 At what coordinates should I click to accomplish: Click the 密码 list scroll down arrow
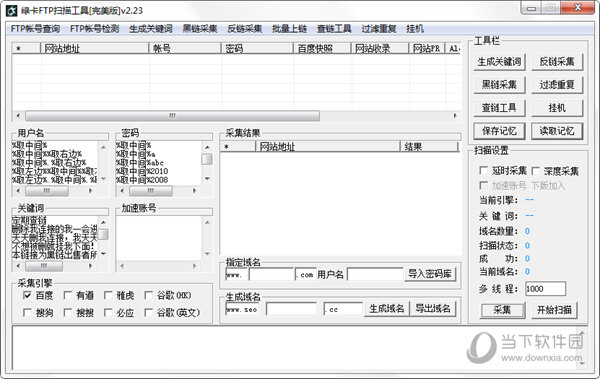207,179
